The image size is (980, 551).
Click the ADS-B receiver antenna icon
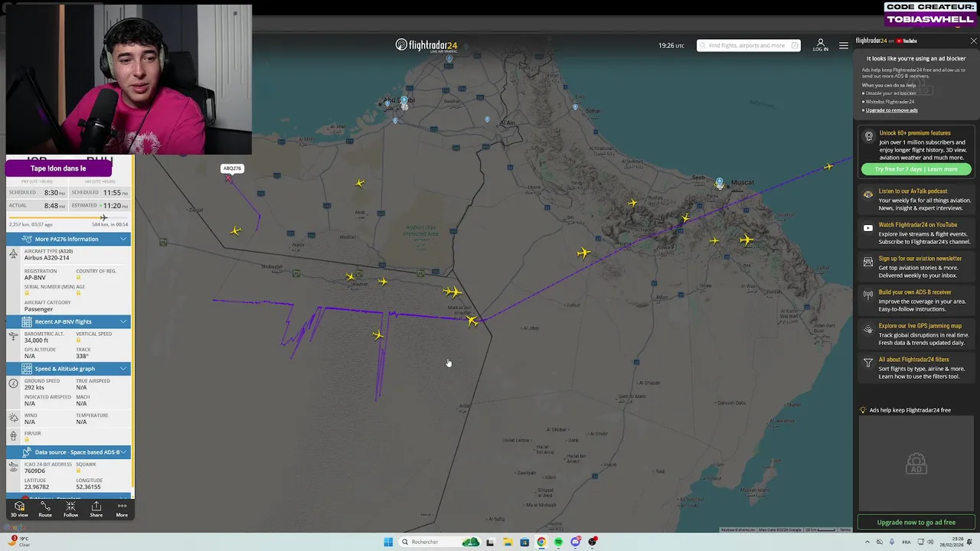(867, 295)
